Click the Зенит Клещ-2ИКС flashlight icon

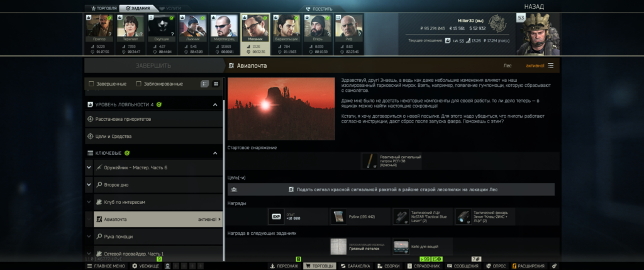click(x=464, y=217)
